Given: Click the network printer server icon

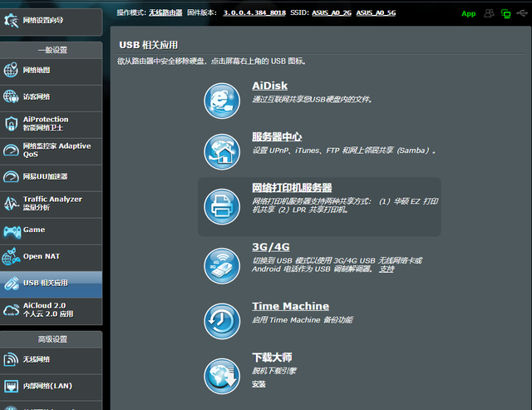Looking at the screenshot, I should [222, 207].
